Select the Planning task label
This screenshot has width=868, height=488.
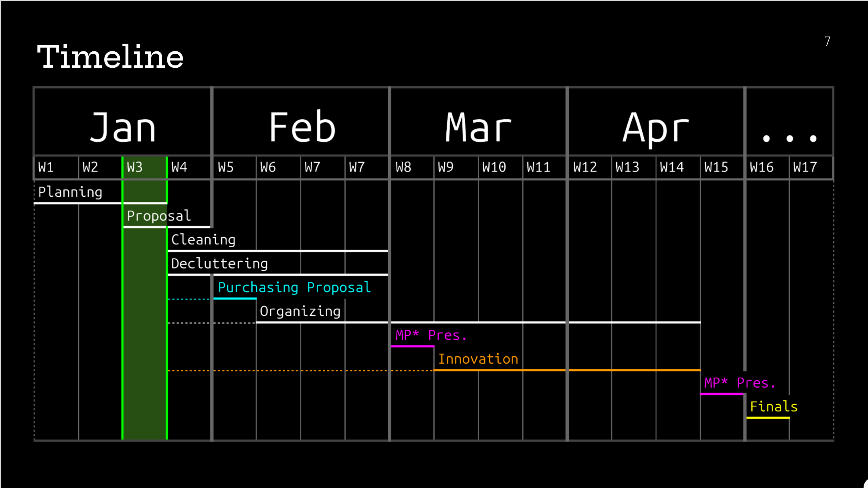[70, 192]
